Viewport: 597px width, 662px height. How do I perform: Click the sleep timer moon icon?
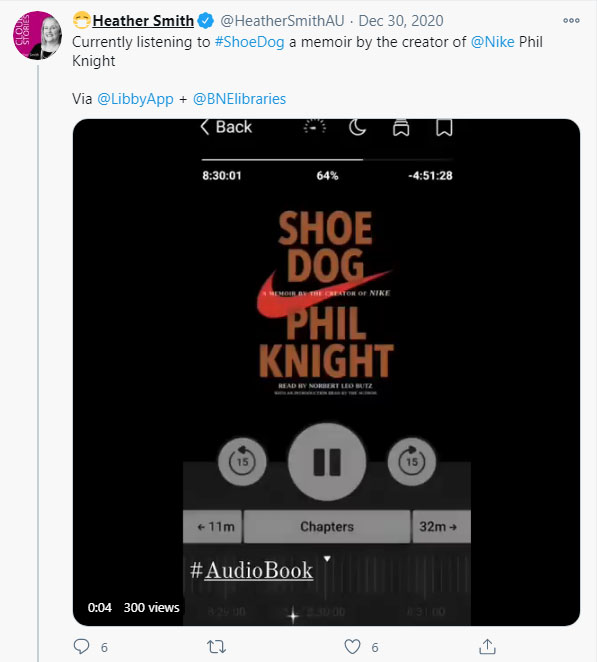coord(357,127)
